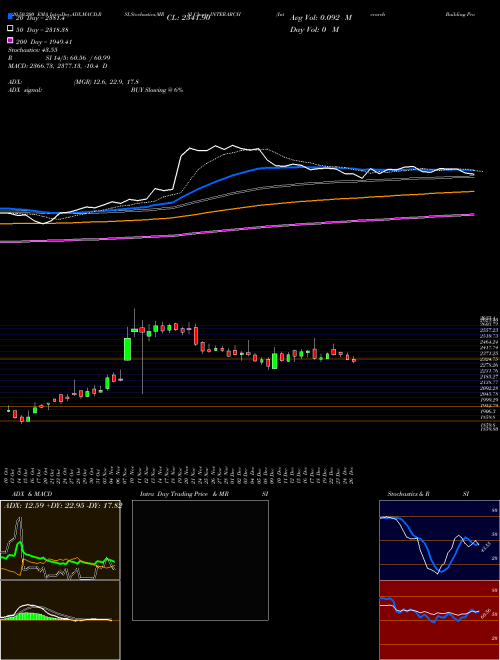Click the ADX (MGR) 12.6, 22.9, 17.8 line
The height and width of the screenshot is (660, 500).
73,82
